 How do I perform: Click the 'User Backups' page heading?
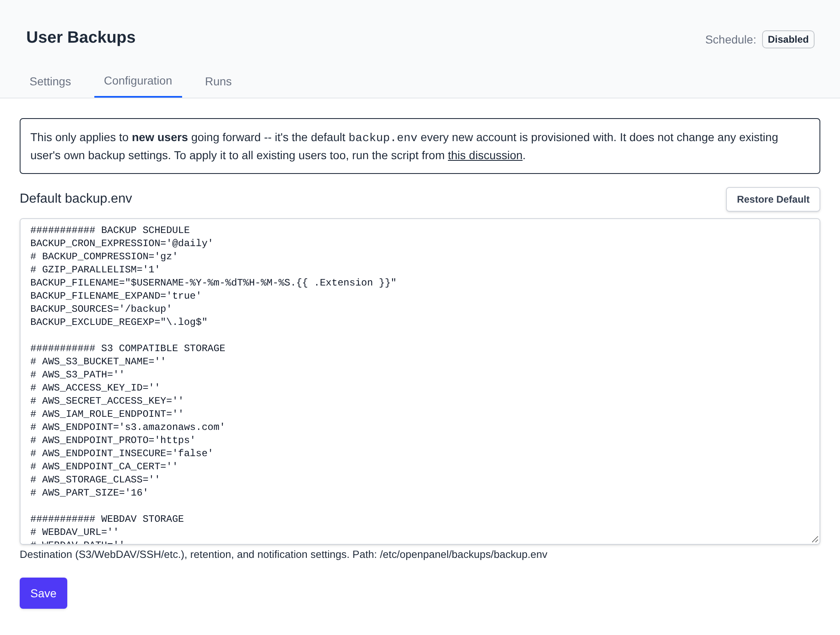click(x=81, y=37)
